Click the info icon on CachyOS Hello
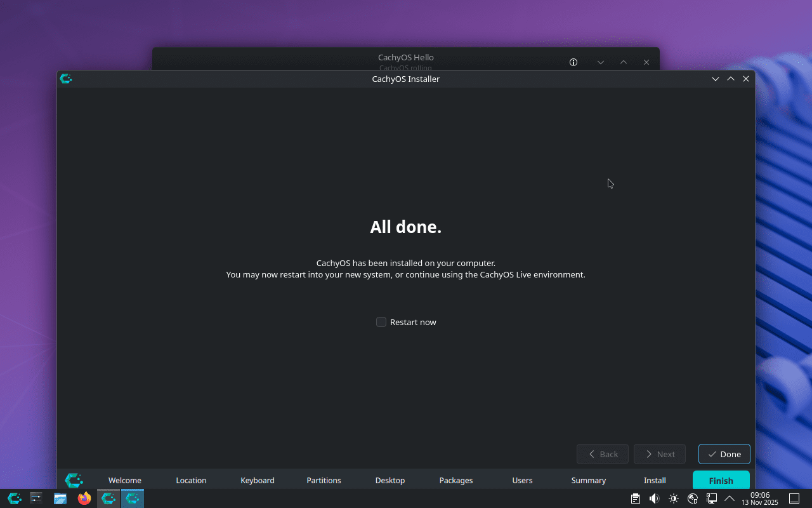 coord(573,62)
